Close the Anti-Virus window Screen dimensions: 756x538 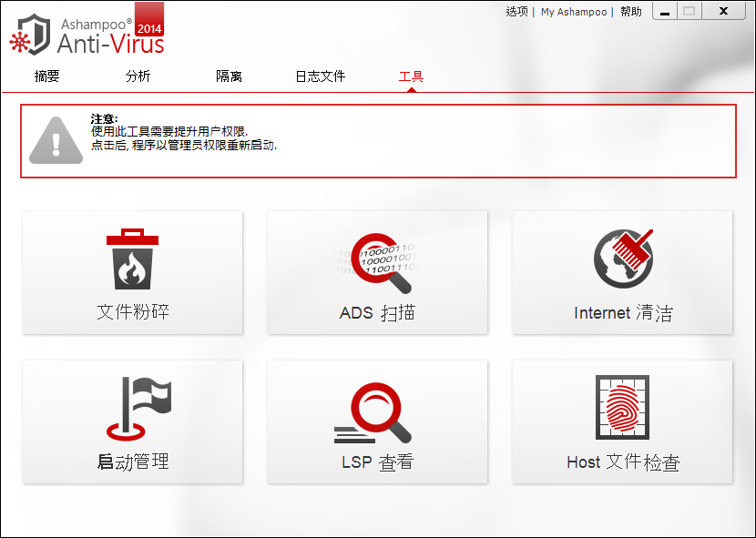pos(723,11)
